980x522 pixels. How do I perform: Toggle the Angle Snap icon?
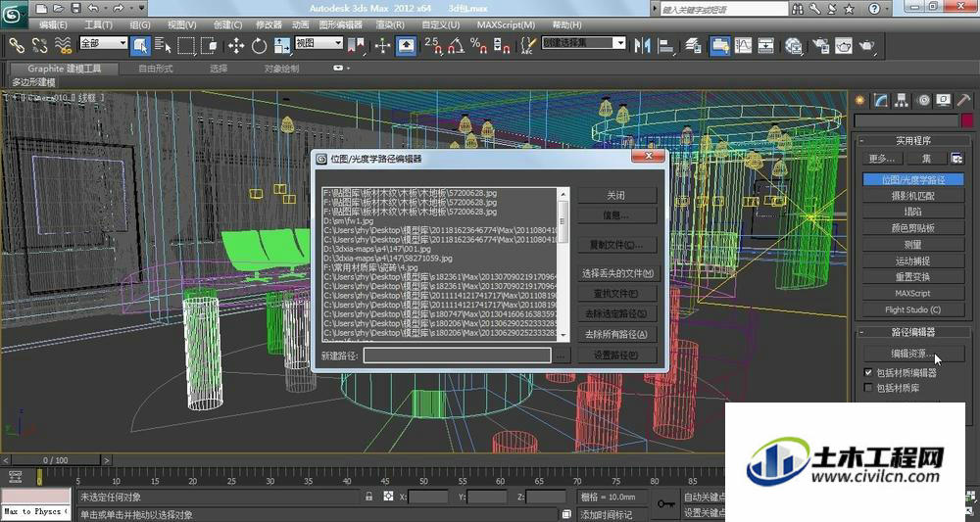click(456, 46)
